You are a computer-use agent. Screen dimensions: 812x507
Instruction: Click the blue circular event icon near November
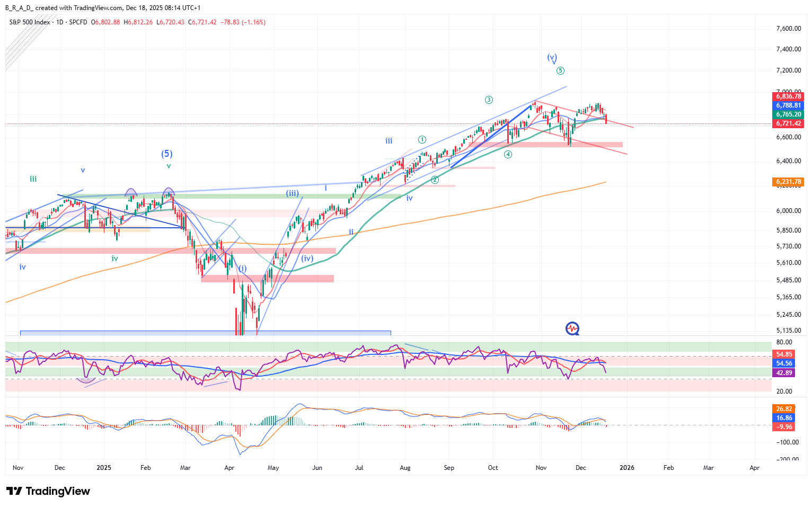(572, 329)
